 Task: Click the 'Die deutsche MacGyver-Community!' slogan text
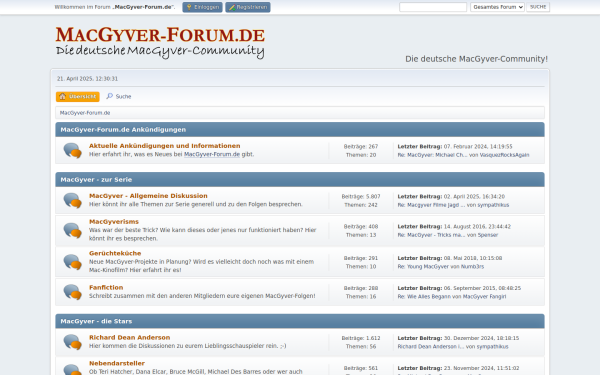tap(476, 59)
